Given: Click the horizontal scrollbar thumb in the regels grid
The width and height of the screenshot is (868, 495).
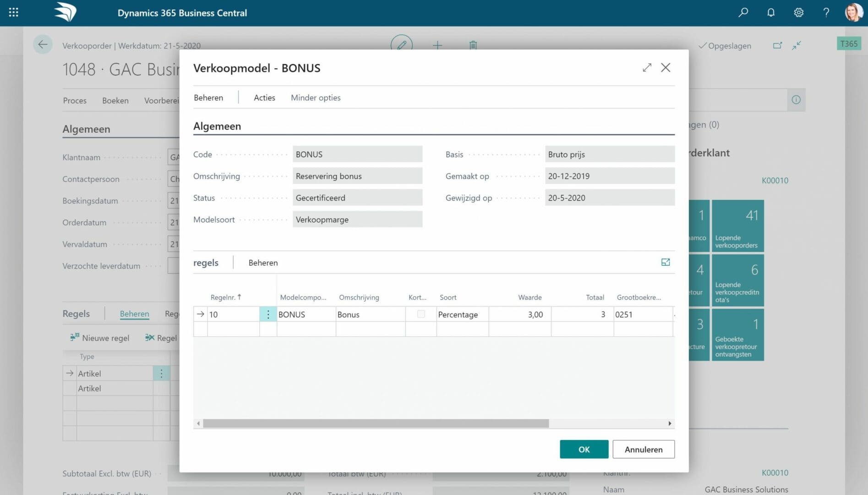Looking at the screenshot, I should [x=376, y=423].
